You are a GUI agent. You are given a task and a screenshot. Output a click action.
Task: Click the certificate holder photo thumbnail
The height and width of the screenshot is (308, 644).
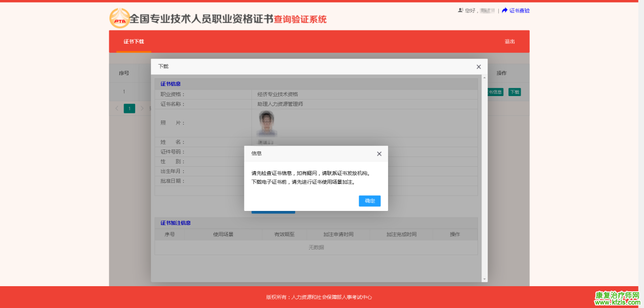267,123
